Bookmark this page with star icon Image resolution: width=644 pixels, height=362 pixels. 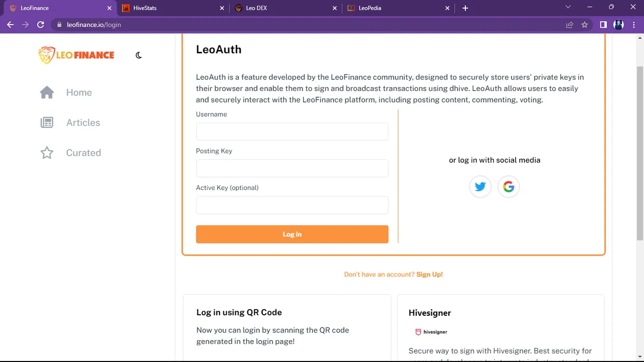pos(585,25)
